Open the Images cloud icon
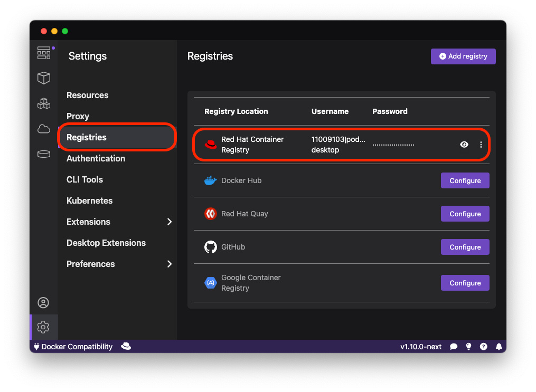 tap(44, 129)
